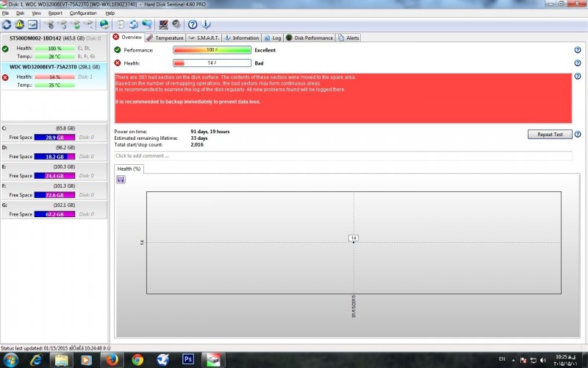Click the disk panel picture toolbar icon
Viewport: 588px width, 368px height.
[x=32, y=25]
